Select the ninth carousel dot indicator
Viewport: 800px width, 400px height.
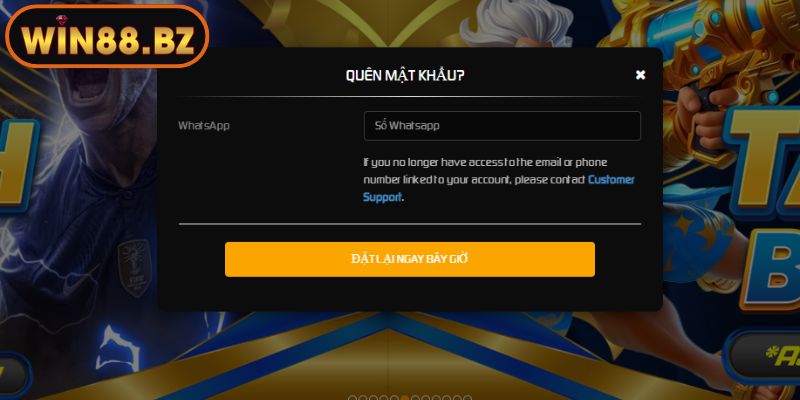coord(436,398)
